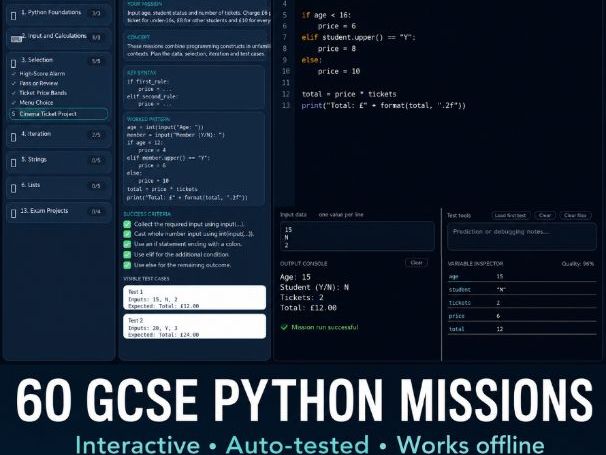606x455 pixels.
Task: Click the 'price' row in Variable Inspector
Action: [x=522, y=316]
